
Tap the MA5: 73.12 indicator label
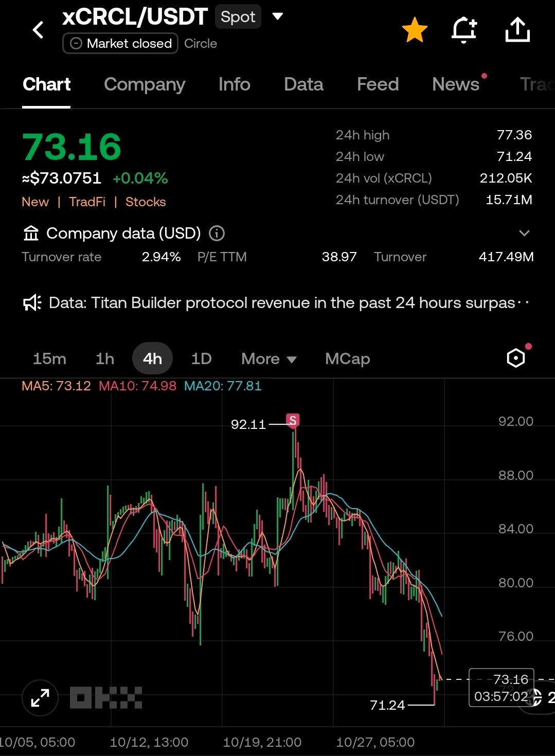[56, 386]
